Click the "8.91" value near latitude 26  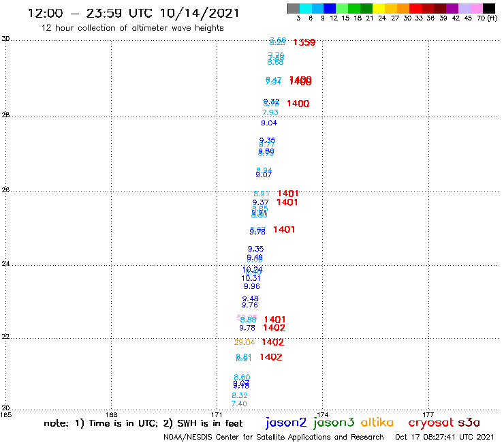(x=262, y=194)
